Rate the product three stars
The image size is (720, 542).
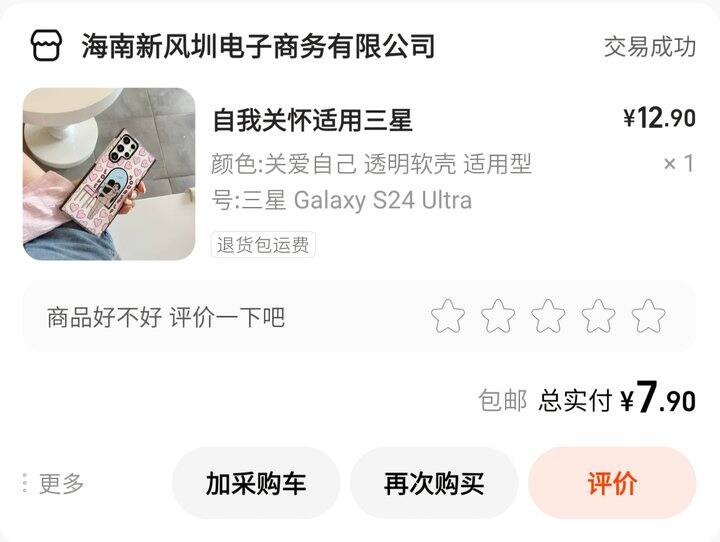pos(548,316)
